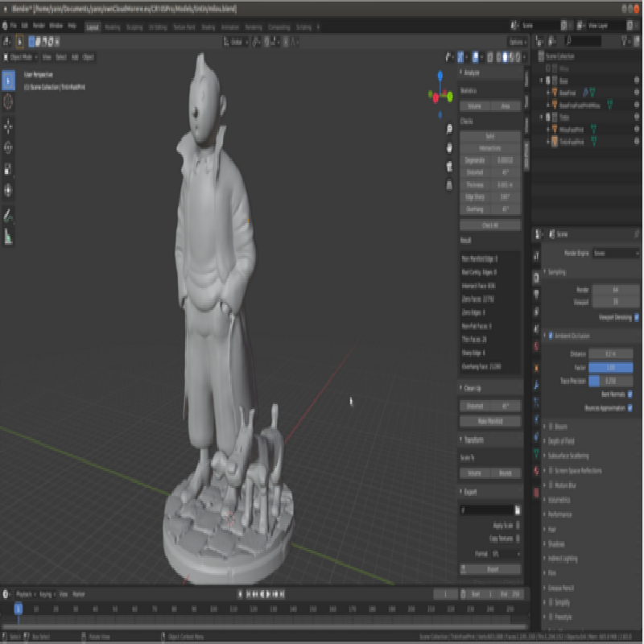Viewport: 644px width, 644px height.
Task: Click the Export button
Action: pyautogui.click(x=490, y=569)
